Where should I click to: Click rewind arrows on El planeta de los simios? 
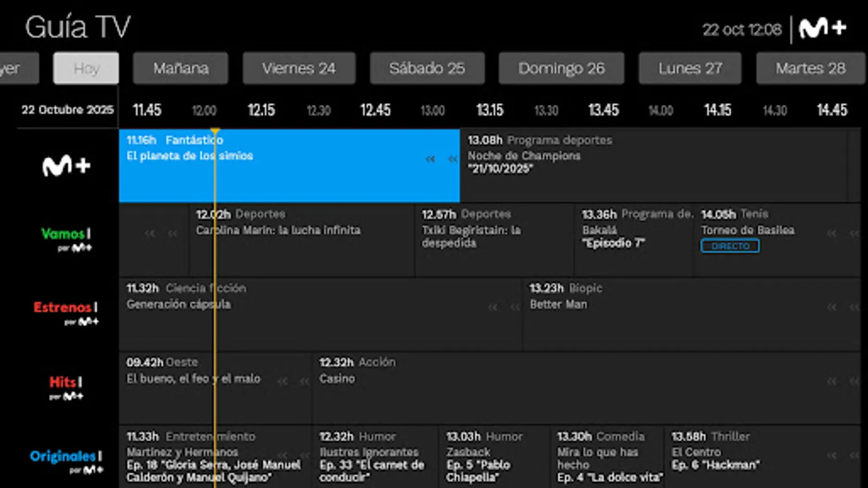pos(441,159)
